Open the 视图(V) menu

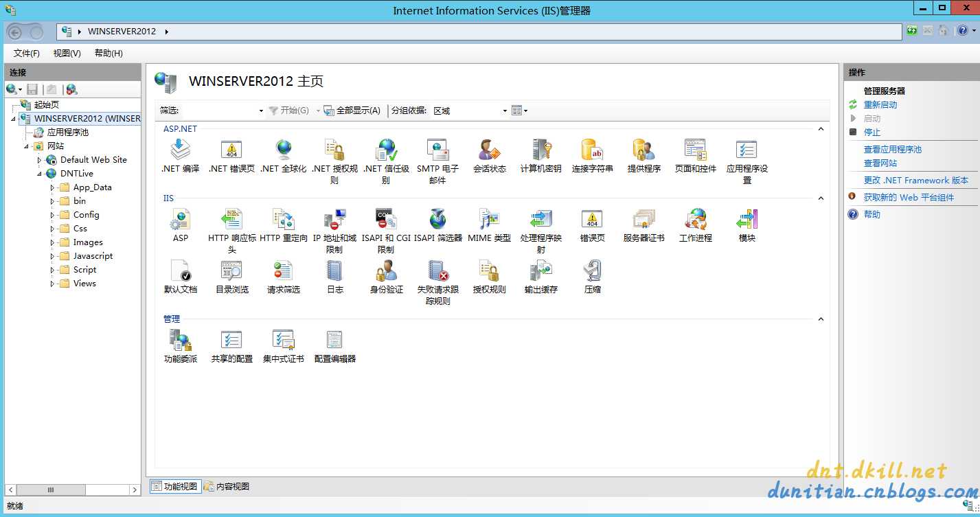pyautogui.click(x=67, y=53)
